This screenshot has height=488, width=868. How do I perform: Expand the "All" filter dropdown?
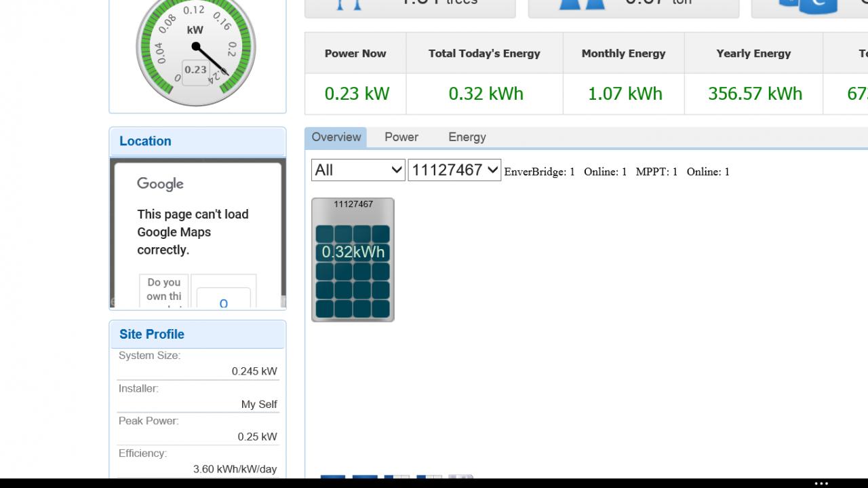pos(358,170)
